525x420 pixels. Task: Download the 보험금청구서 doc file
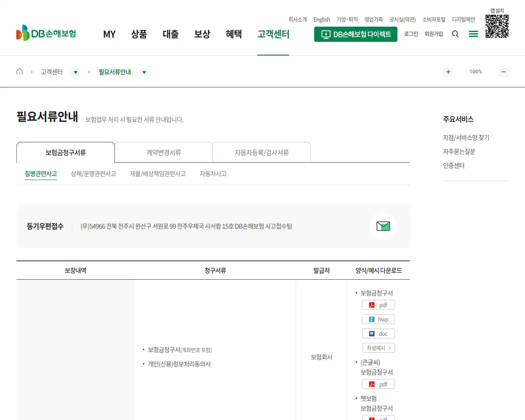(x=378, y=333)
